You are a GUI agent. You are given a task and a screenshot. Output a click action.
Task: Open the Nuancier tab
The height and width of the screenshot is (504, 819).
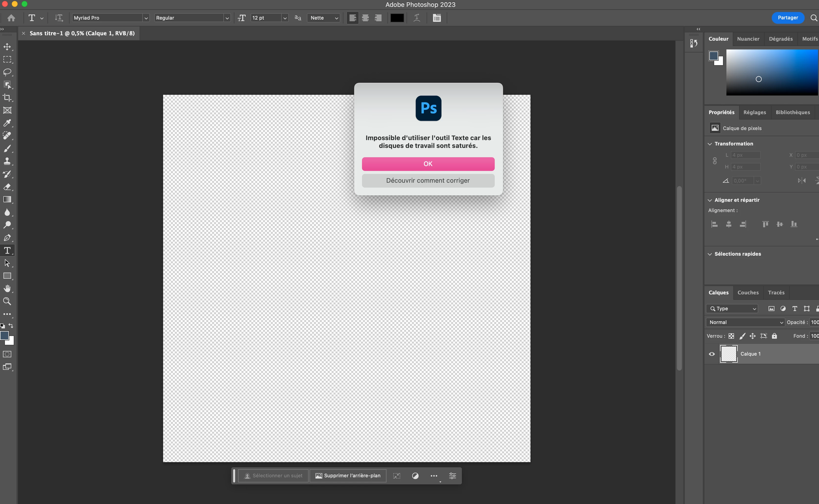(x=748, y=39)
